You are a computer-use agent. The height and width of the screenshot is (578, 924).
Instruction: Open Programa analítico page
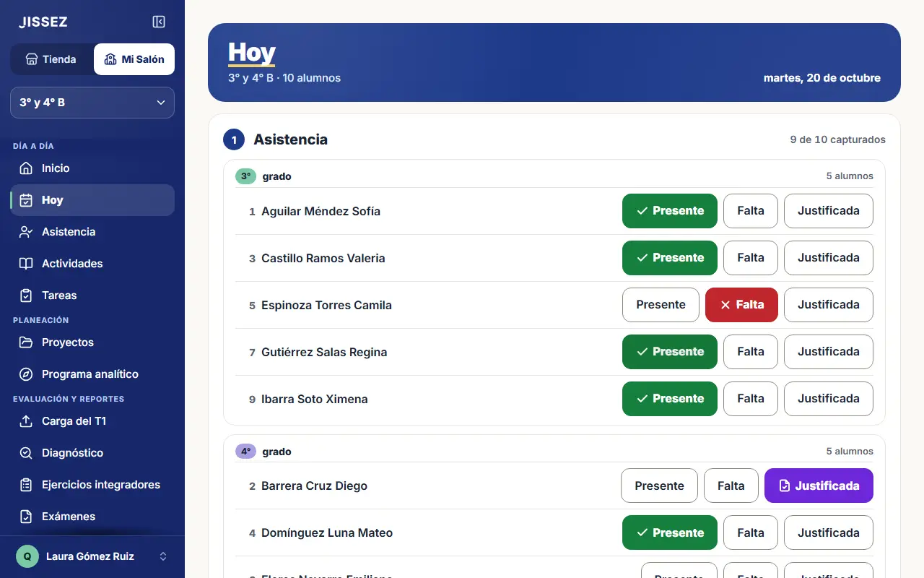[x=92, y=374]
